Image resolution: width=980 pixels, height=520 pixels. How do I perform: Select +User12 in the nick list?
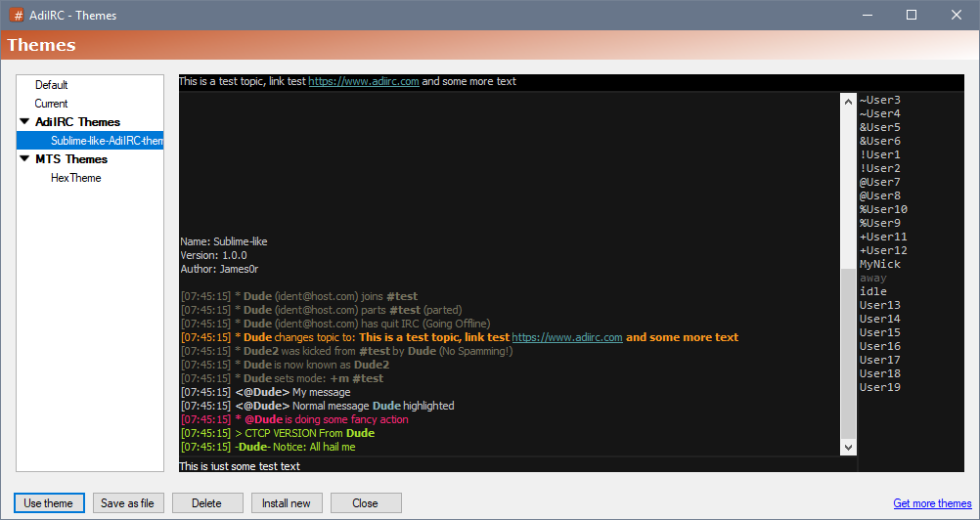click(x=883, y=251)
